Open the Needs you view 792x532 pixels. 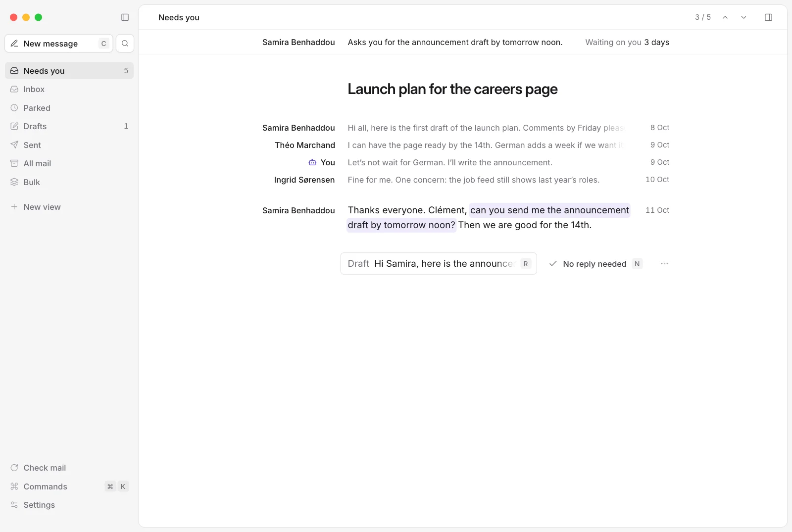coord(69,71)
